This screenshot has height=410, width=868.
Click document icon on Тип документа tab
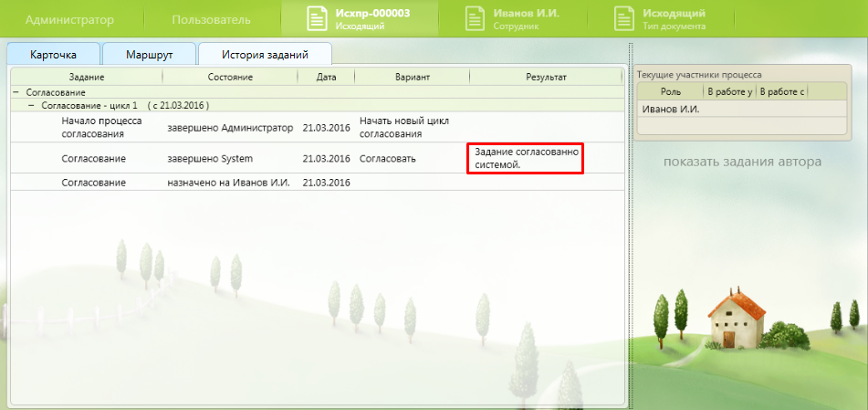coord(624,19)
